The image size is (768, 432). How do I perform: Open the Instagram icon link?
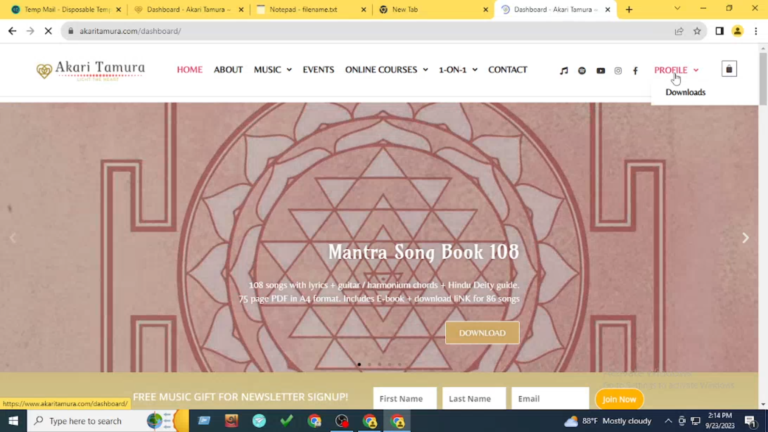(618, 71)
